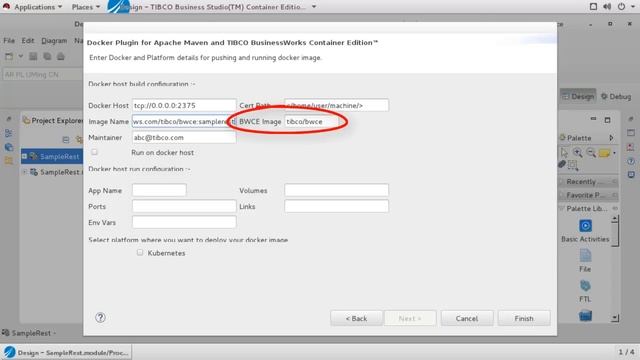Screen dimensions: 640x360
Task: Click the window-shaped icon in right sidebar
Action: tap(631, 133)
